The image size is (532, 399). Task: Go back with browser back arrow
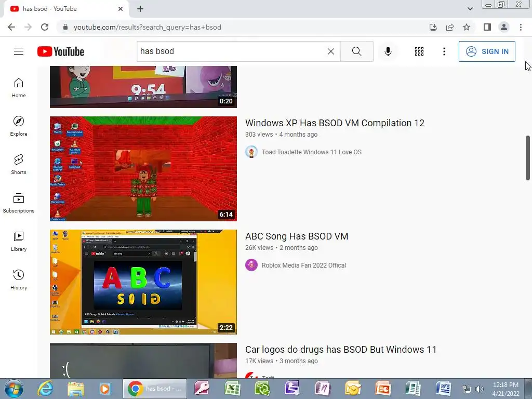click(11, 27)
